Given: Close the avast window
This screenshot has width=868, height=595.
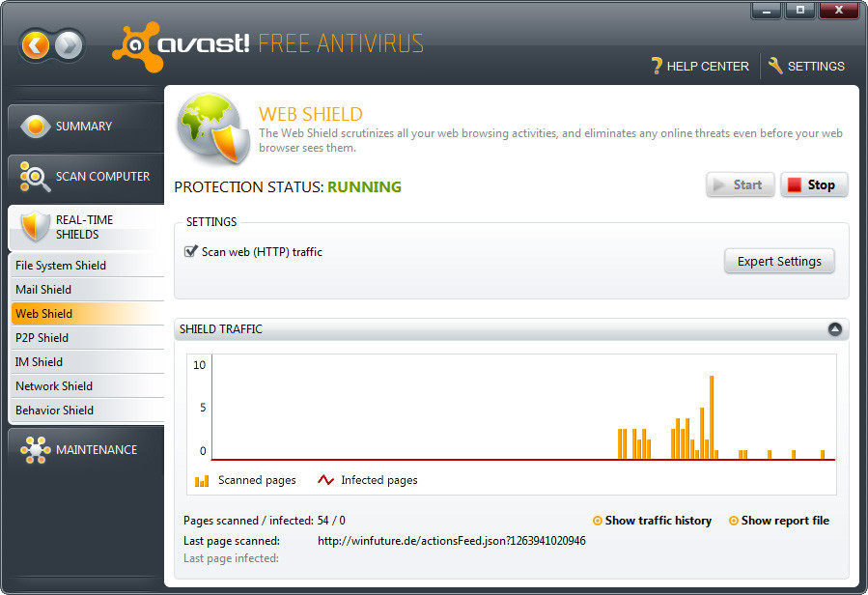Looking at the screenshot, I should tap(839, 11).
